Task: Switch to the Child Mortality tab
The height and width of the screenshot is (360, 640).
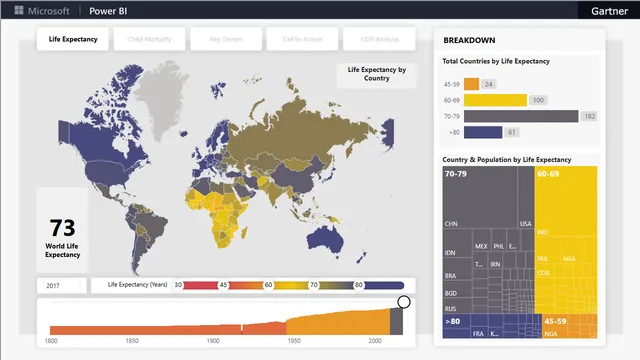Action: [x=149, y=39]
